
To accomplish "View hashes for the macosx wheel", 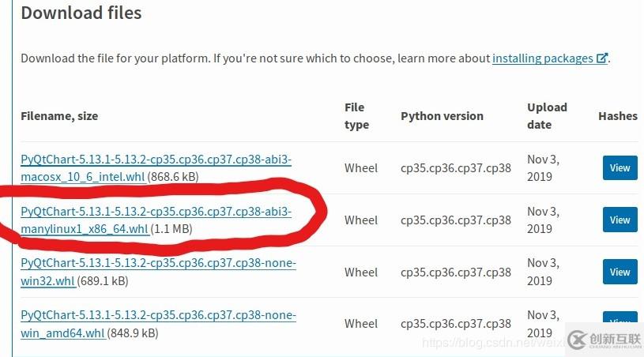I will (x=620, y=167).
